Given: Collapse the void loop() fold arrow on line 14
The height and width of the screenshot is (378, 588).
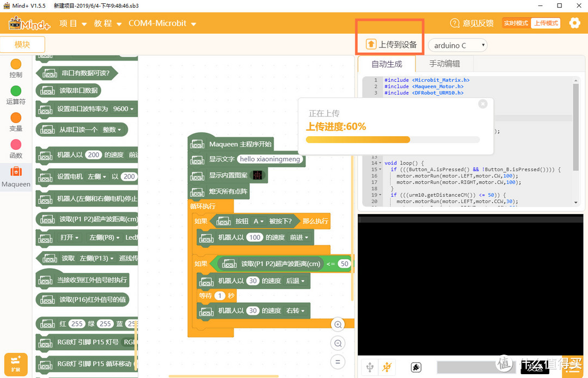Looking at the screenshot, I should click(380, 163).
